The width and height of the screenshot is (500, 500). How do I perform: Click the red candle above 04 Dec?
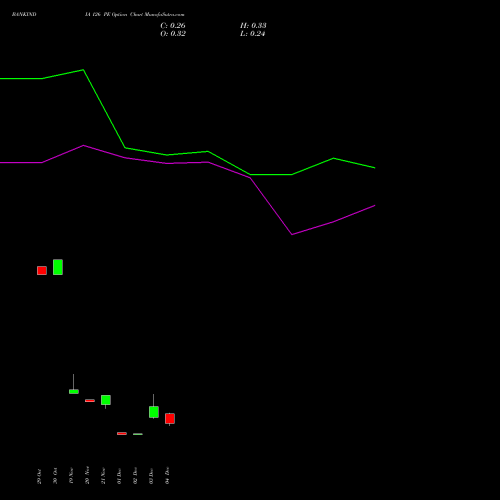(x=170, y=418)
